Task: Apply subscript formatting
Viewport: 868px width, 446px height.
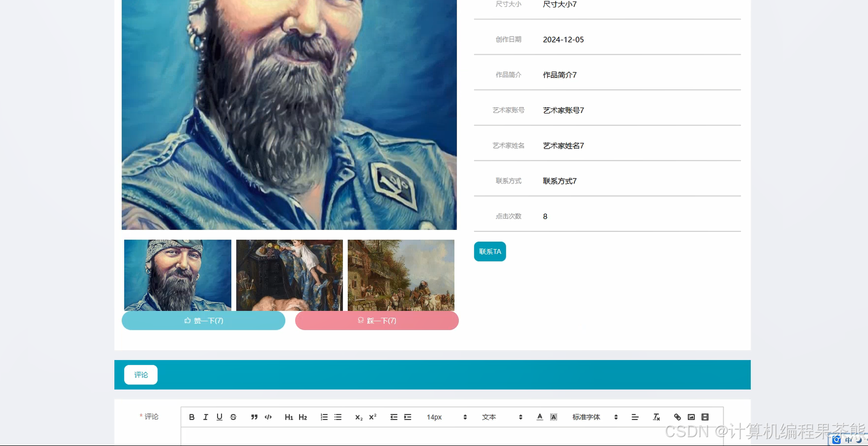Action: tap(359, 417)
